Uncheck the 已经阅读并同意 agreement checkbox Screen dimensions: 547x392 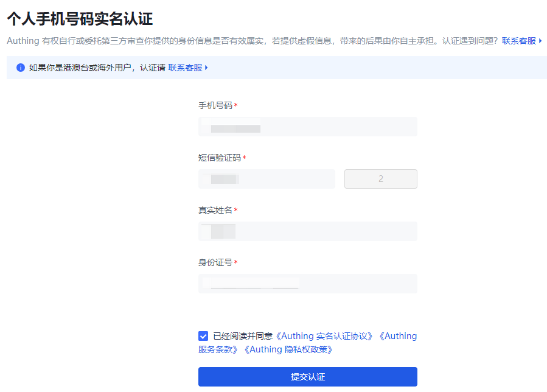(x=203, y=336)
